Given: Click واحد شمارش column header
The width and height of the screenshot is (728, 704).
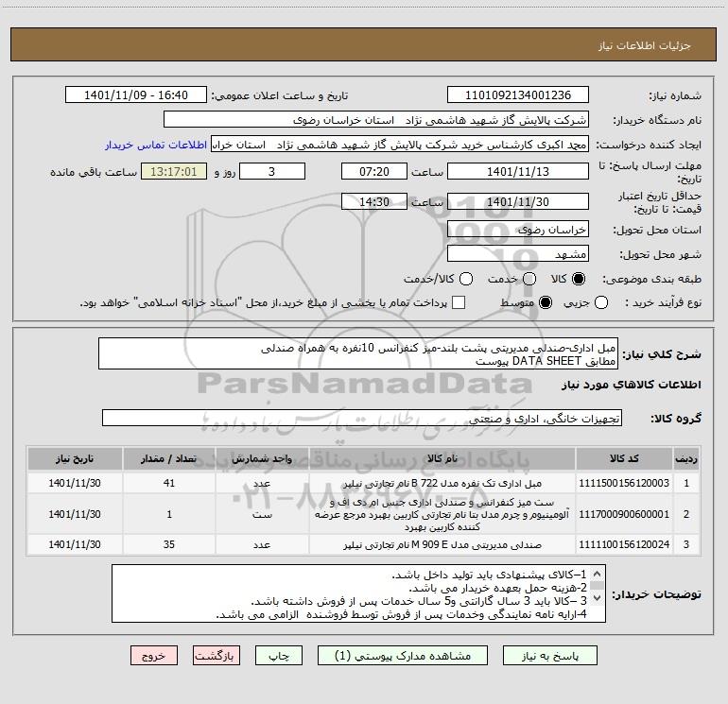Looking at the screenshot, I should pyautogui.click(x=262, y=458).
